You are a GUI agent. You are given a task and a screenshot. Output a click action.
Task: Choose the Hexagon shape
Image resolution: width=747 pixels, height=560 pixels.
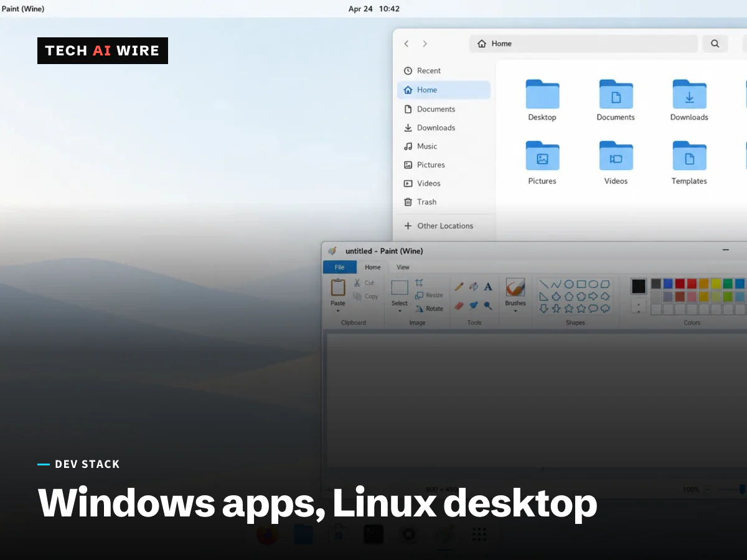point(581,296)
